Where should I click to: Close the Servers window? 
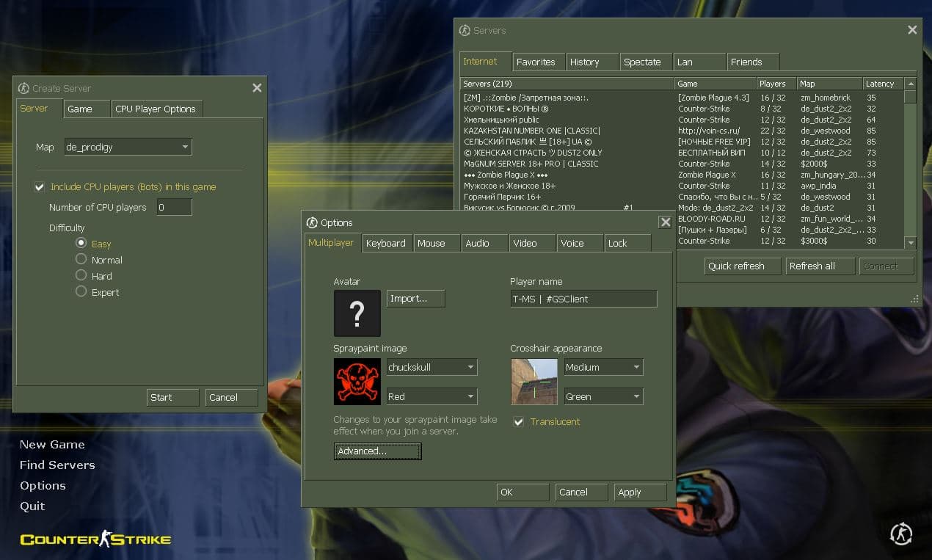pyautogui.click(x=912, y=30)
